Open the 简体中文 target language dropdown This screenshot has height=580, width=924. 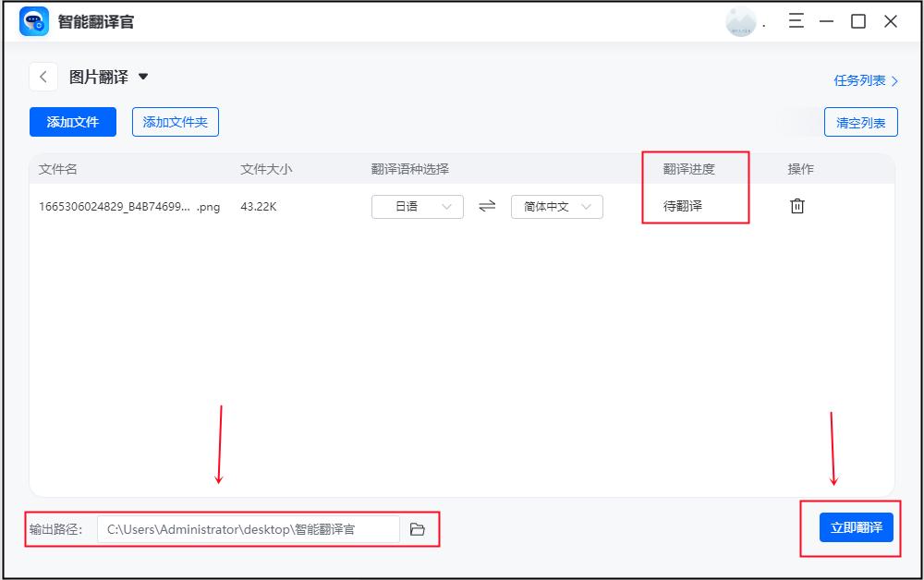click(556, 207)
